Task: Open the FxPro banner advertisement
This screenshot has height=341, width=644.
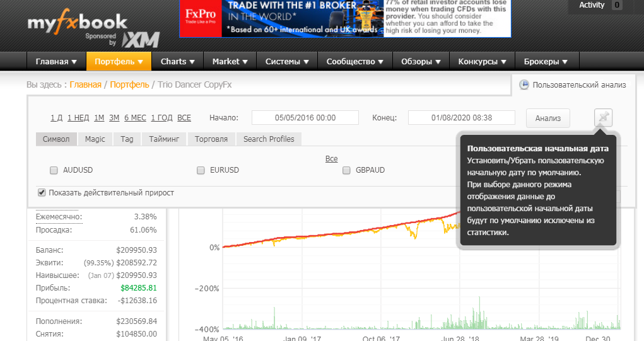Action: [345, 18]
